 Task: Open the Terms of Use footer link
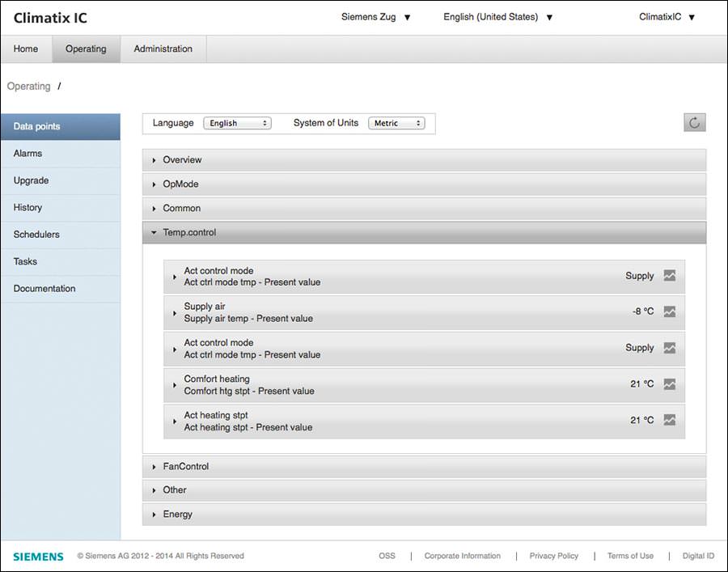click(630, 556)
